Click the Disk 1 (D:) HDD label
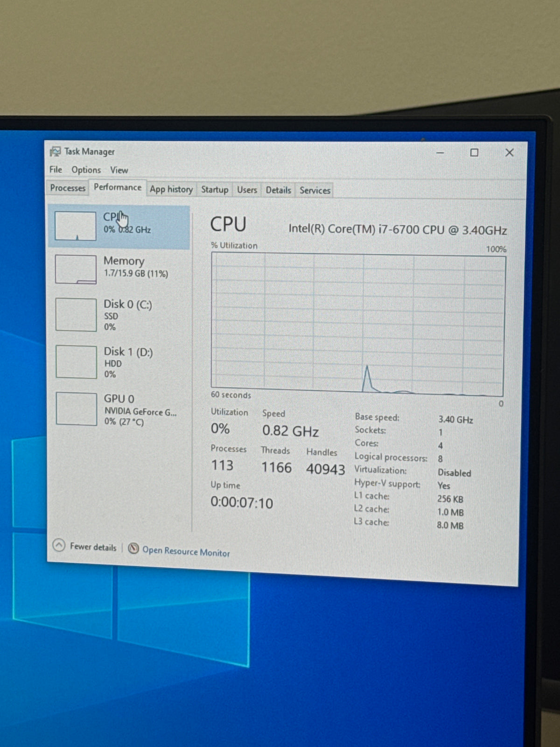560x747 pixels. pos(113,363)
